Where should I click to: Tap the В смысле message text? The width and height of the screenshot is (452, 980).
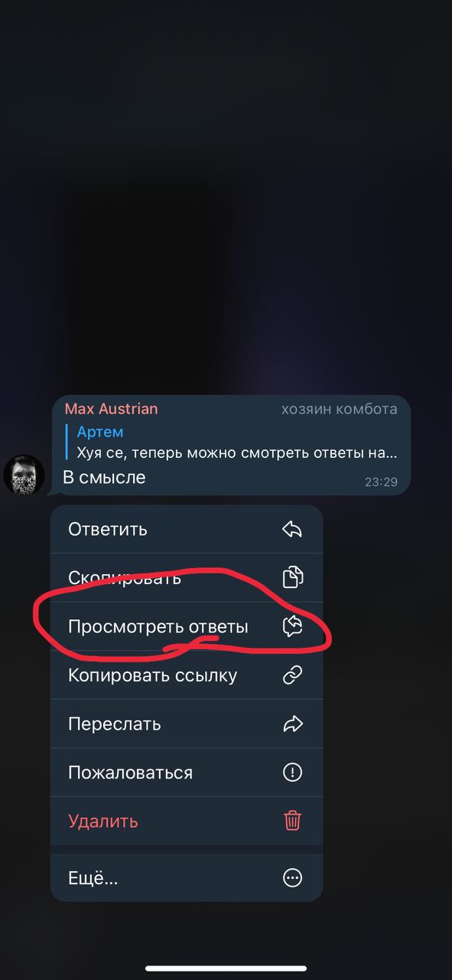point(104,478)
